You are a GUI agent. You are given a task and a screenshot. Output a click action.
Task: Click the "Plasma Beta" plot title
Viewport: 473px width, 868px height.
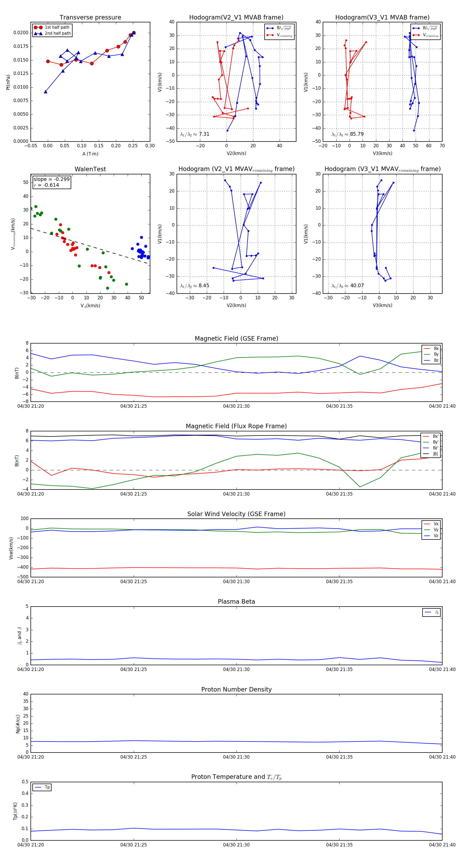coord(236,602)
